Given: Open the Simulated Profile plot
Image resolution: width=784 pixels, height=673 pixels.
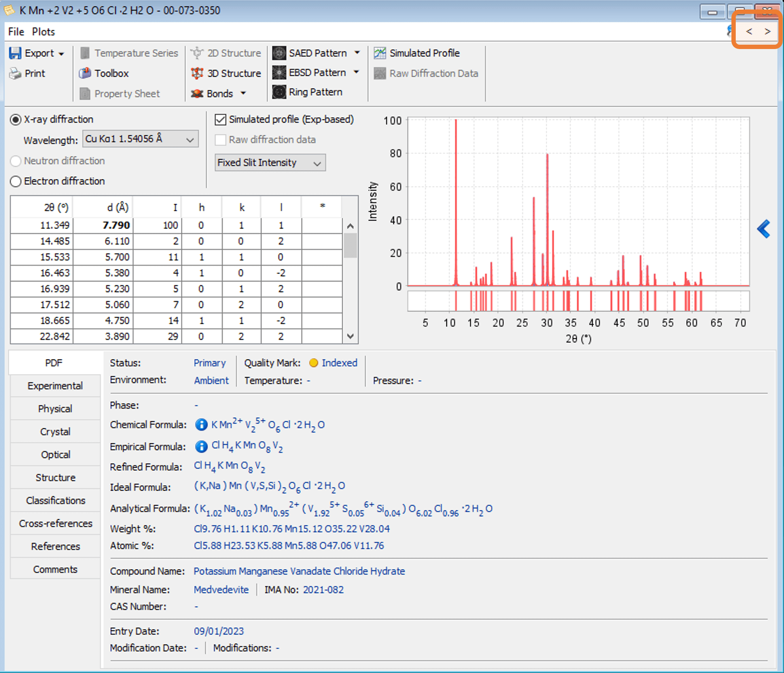Looking at the screenshot, I should 417,53.
